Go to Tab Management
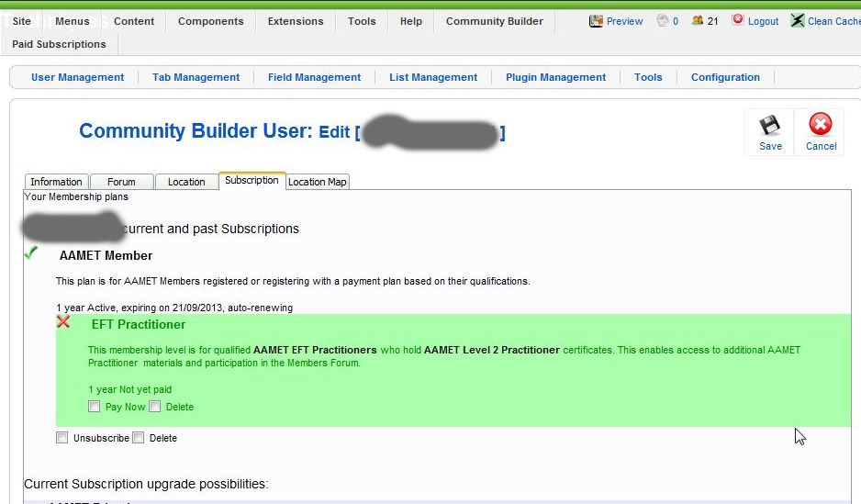Screen dimensions: 861x504 pyautogui.click(x=196, y=77)
